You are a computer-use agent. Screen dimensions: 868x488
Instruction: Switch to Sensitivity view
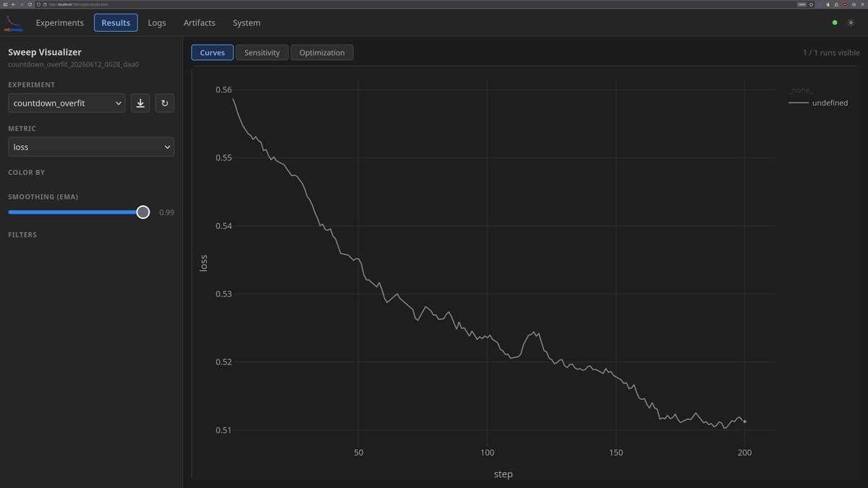point(262,53)
